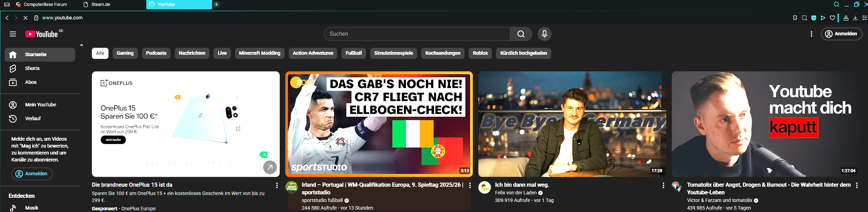Click external link arrow on OnePlus ad

270,168
